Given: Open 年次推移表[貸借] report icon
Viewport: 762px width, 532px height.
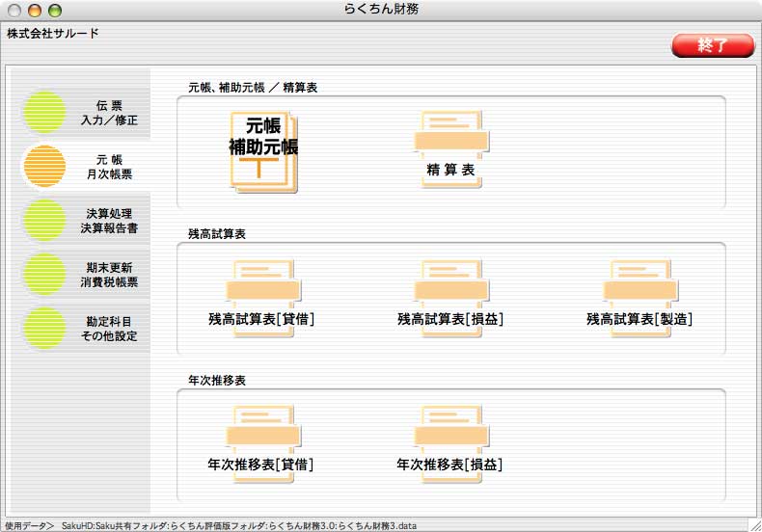Looking at the screenshot, I should pyautogui.click(x=261, y=444).
